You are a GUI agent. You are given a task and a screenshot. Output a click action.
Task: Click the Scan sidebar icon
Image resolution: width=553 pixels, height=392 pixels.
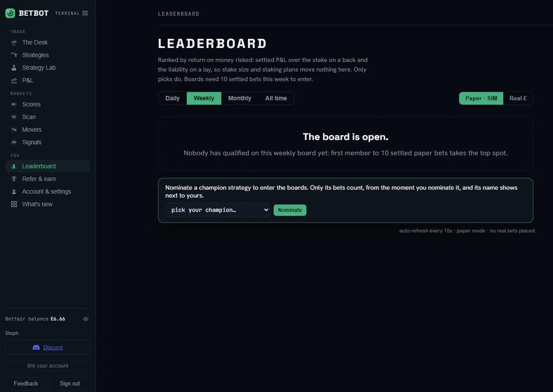pos(14,117)
